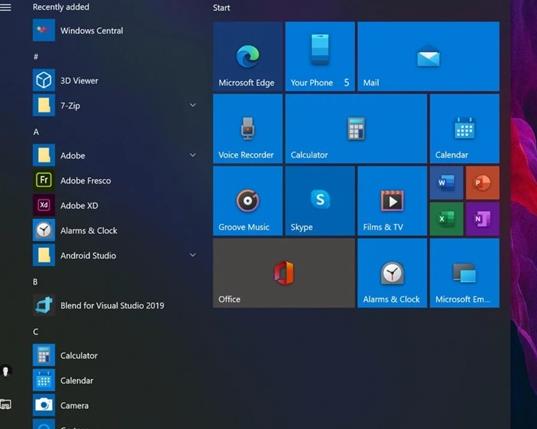Open the Your Phone tile
The width and height of the screenshot is (537, 429).
pos(320,56)
